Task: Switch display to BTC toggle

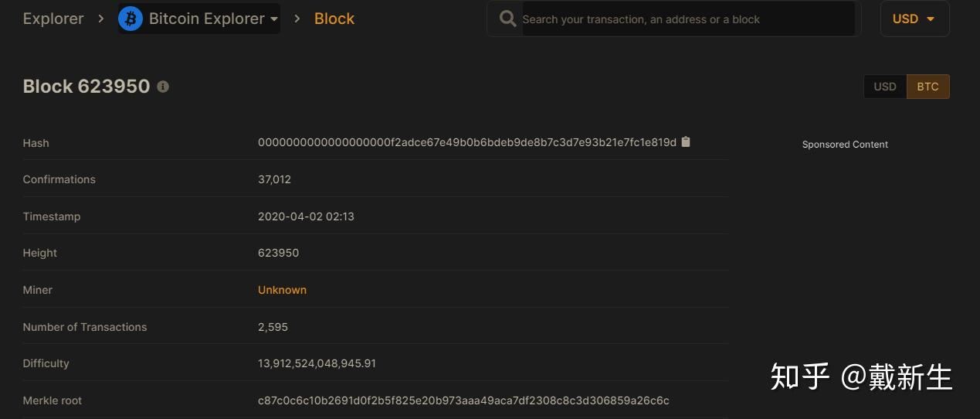Action: pyautogui.click(x=927, y=87)
